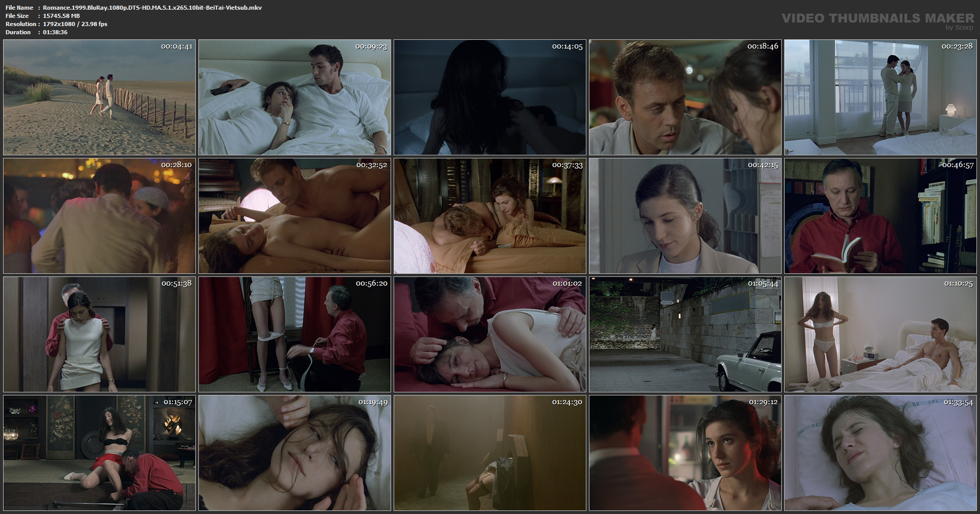Click the 'Duration' label

coord(18,32)
